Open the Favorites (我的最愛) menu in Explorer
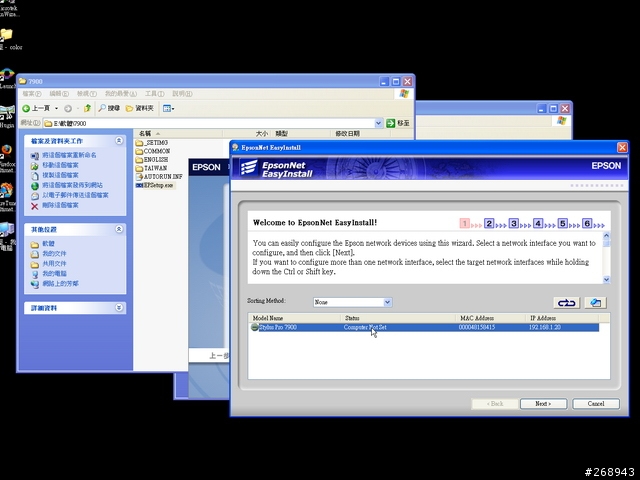 click(121, 94)
